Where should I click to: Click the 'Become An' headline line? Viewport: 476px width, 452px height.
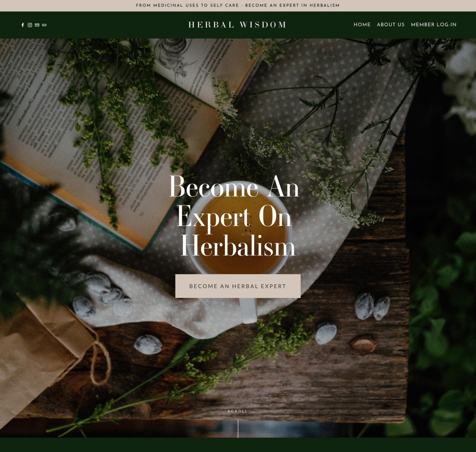[x=234, y=187]
